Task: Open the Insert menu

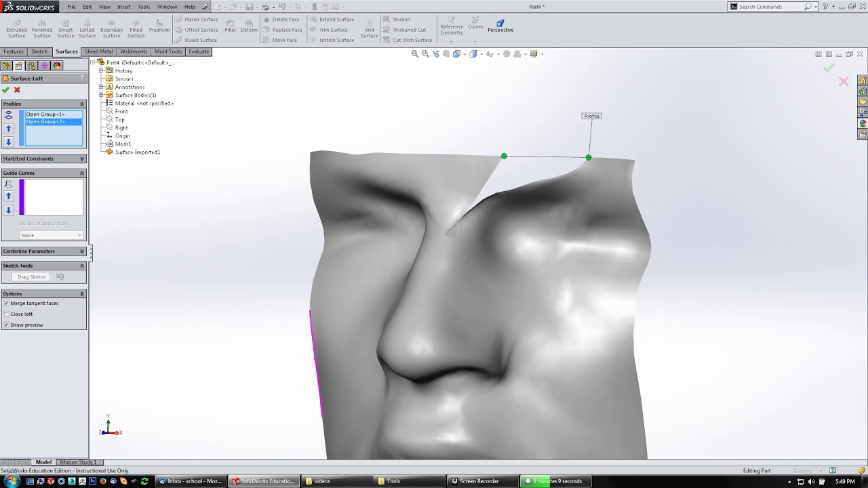Action: tap(123, 7)
